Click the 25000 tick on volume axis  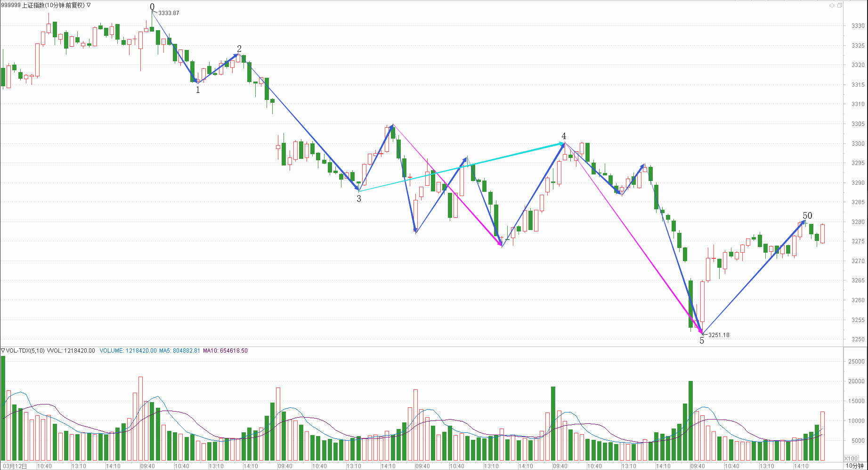[856, 362]
